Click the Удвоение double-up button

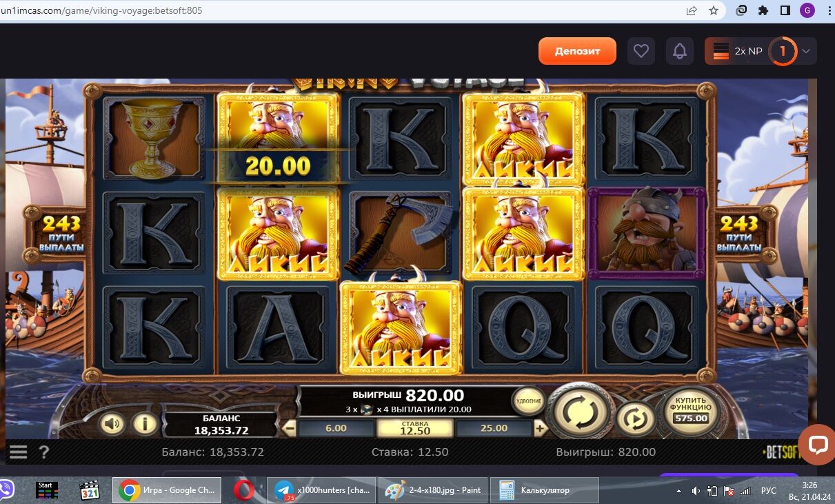[529, 401]
